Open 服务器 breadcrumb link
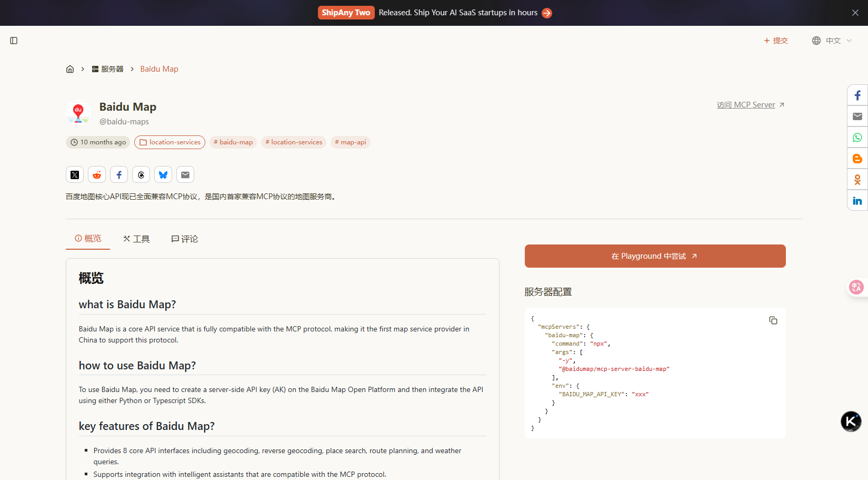The width and height of the screenshot is (868, 480). click(x=107, y=69)
